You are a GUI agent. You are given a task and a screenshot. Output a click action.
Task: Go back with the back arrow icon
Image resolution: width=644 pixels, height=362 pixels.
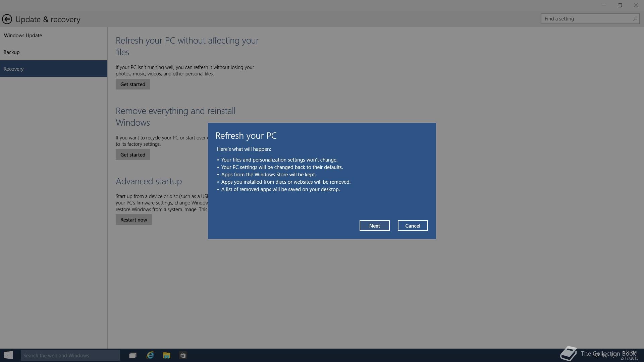7,19
